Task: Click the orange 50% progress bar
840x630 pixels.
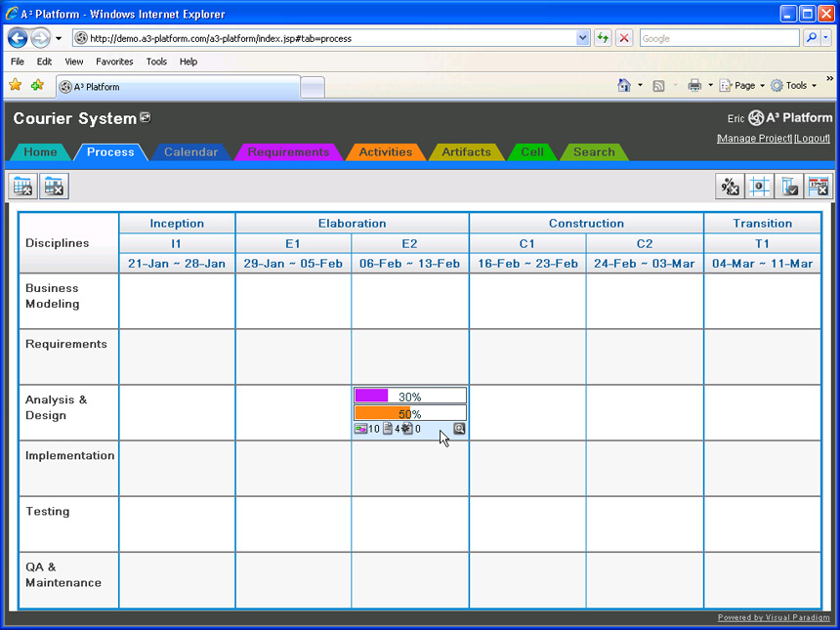Action: click(409, 413)
